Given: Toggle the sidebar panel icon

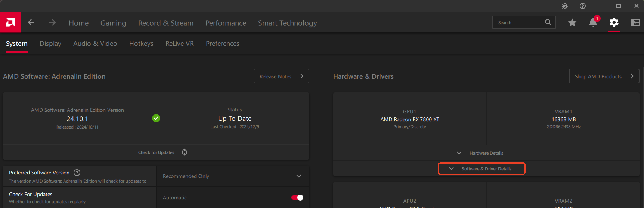Looking at the screenshot, I should [x=635, y=23].
